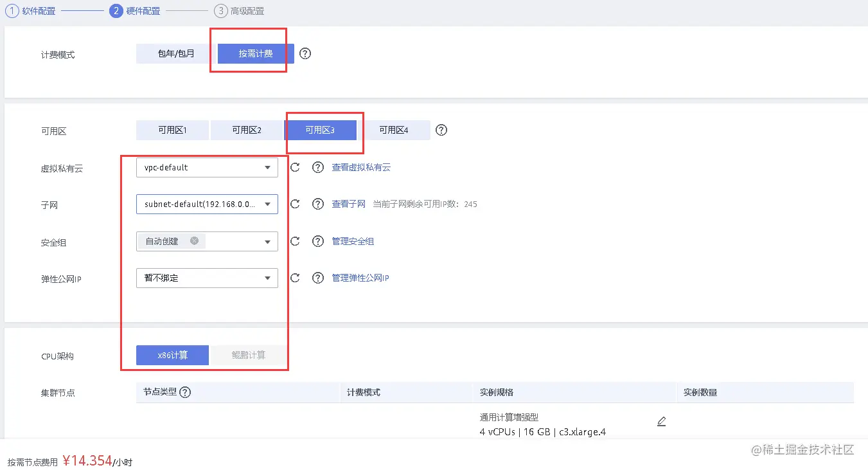The image size is (868, 470).
Task: Open help icon in the subnet-default row
Action: [x=317, y=204]
